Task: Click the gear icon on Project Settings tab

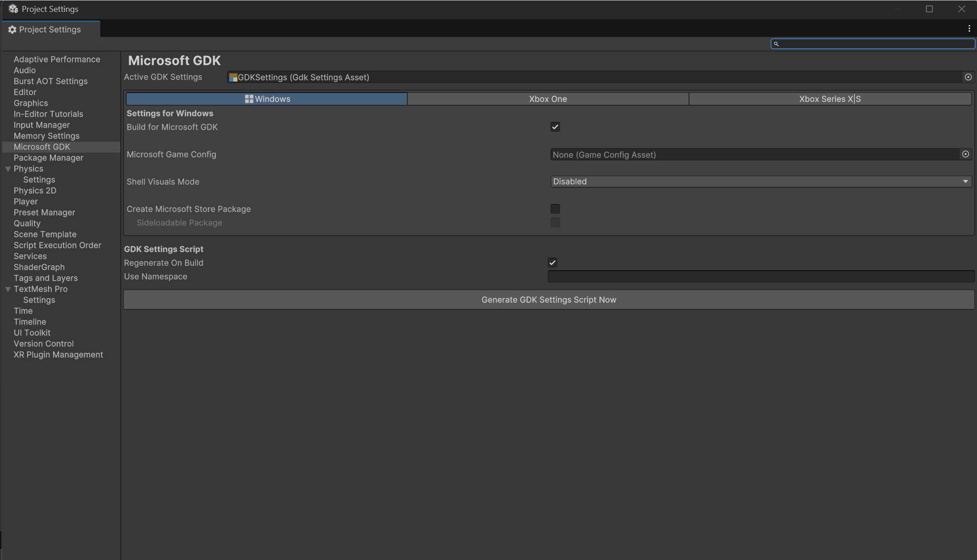Action: tap(12, 29)
